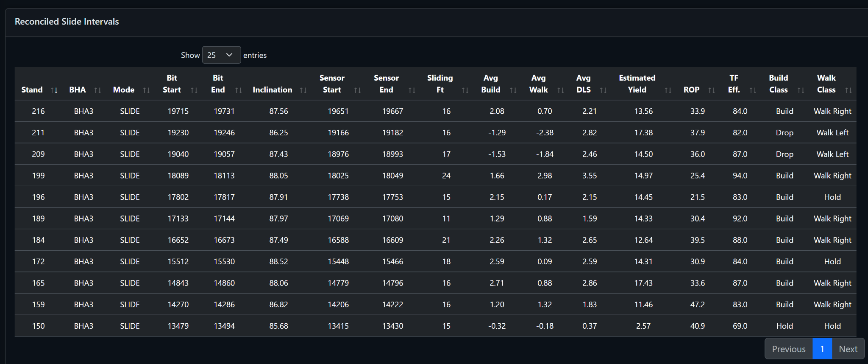The width and height of the screenshot is (868, 364).
Task: Click Avg DLS value 0.37
Action: coord(590,326)
